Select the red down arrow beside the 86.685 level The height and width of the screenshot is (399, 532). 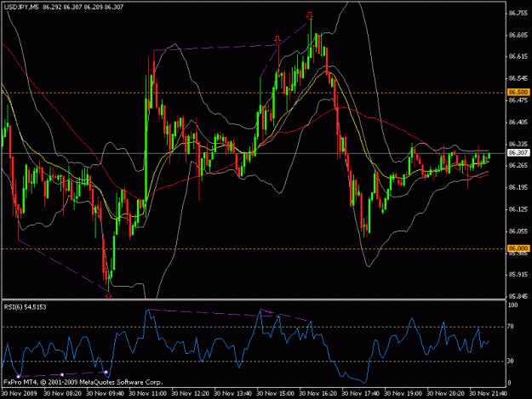coord(277,40)
